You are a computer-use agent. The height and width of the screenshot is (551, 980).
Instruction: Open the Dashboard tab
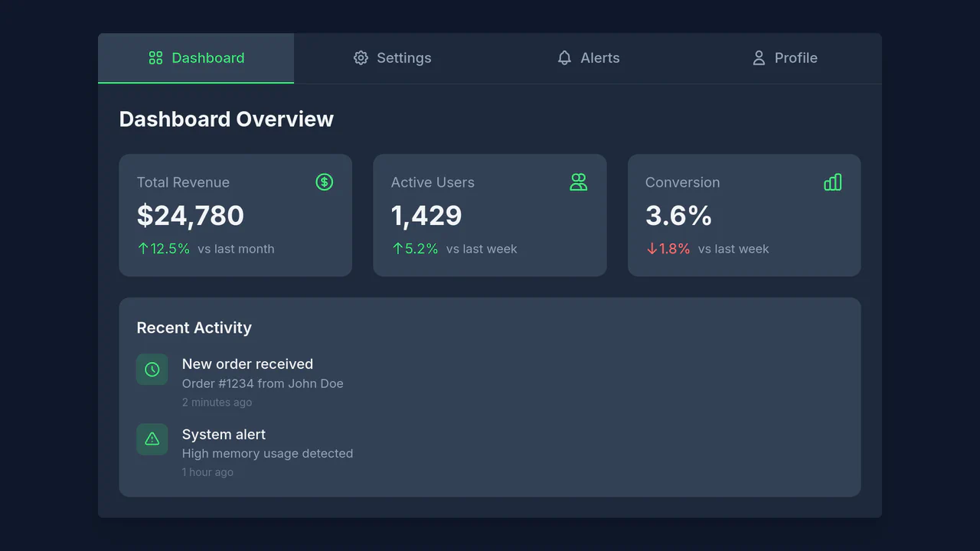(x=196, y=58)
